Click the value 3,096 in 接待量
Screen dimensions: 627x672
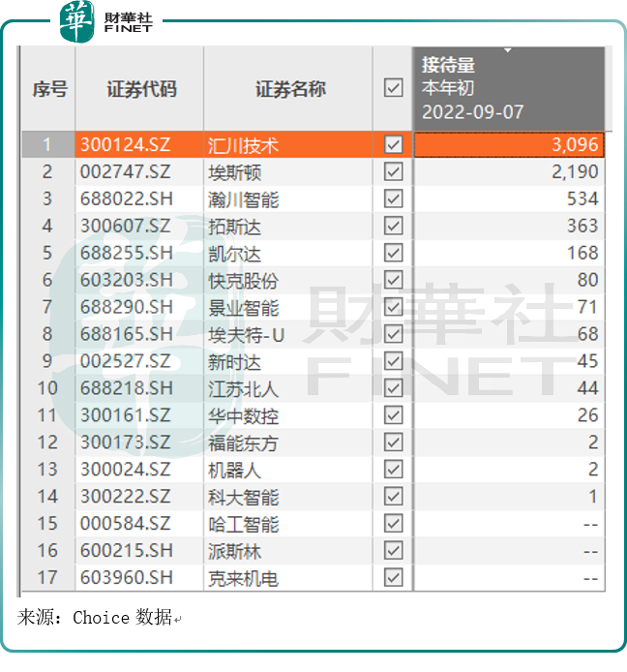(575, 145)
